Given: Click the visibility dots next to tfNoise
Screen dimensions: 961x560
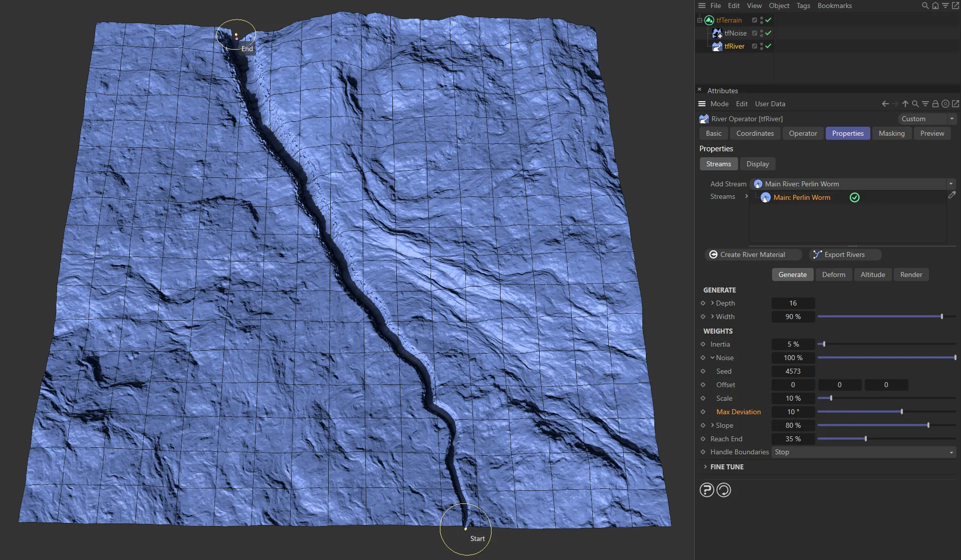Looking at the screenshot, I should click(x=761, y=33).
